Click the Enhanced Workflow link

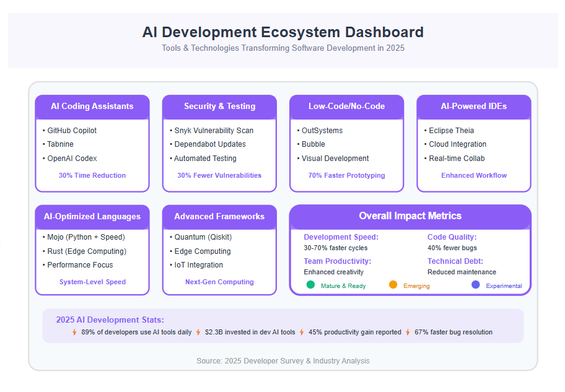[x=474, y=175]
